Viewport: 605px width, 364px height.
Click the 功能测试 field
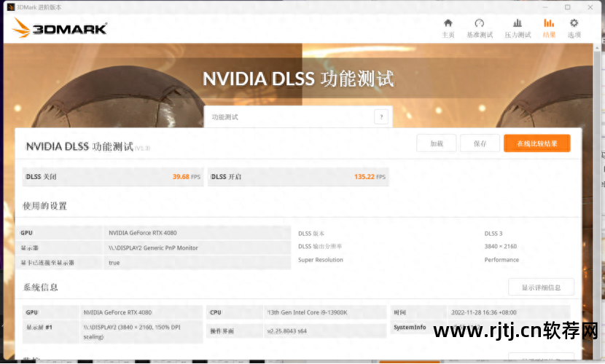[298, 116]
